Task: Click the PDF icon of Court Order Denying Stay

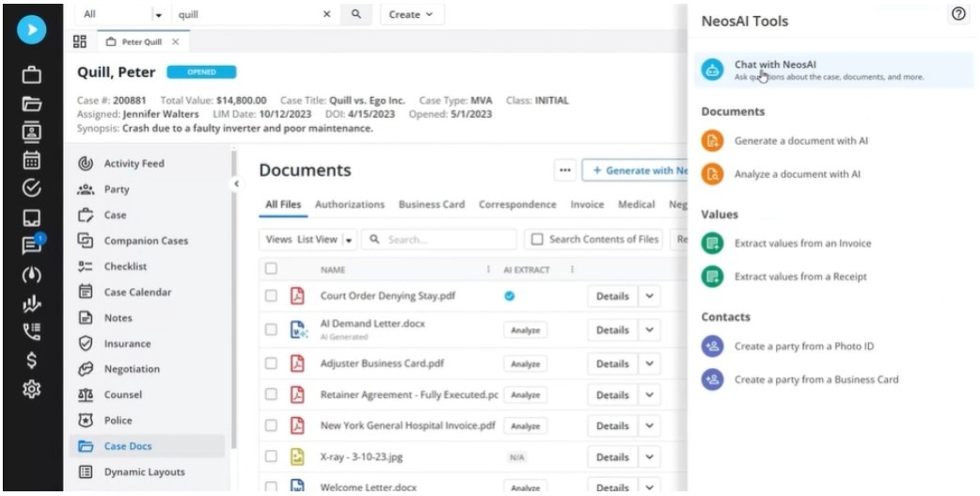Action: (297, 296)
